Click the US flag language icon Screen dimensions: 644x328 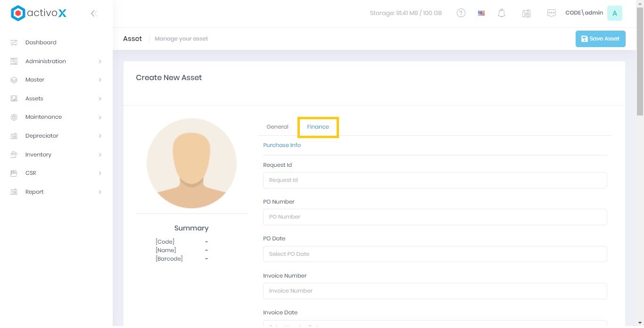pyautogui.click(x=481, y=13)
